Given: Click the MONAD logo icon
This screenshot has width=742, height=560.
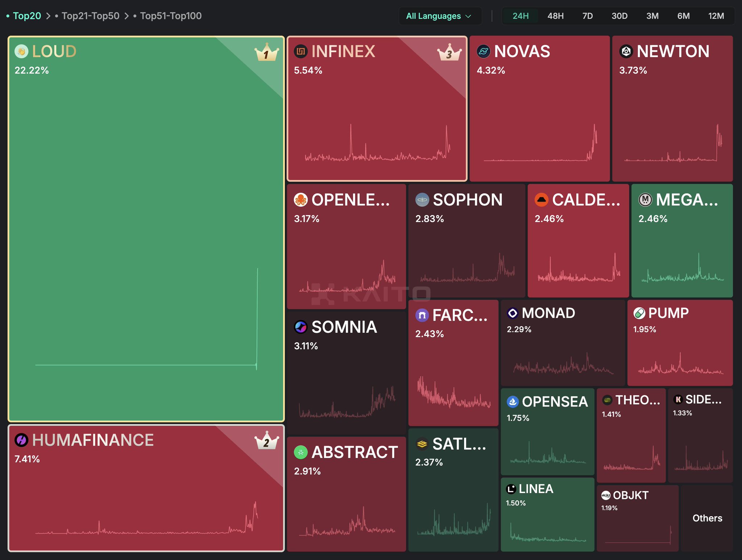Looking at the screenshot, I should click(513, 313).
